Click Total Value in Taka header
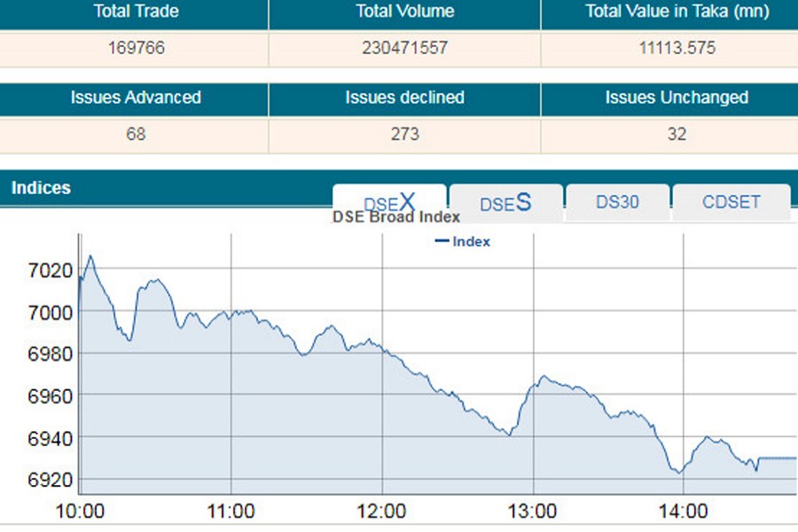This screenshot has width=798, height=532. pos(677,12)
